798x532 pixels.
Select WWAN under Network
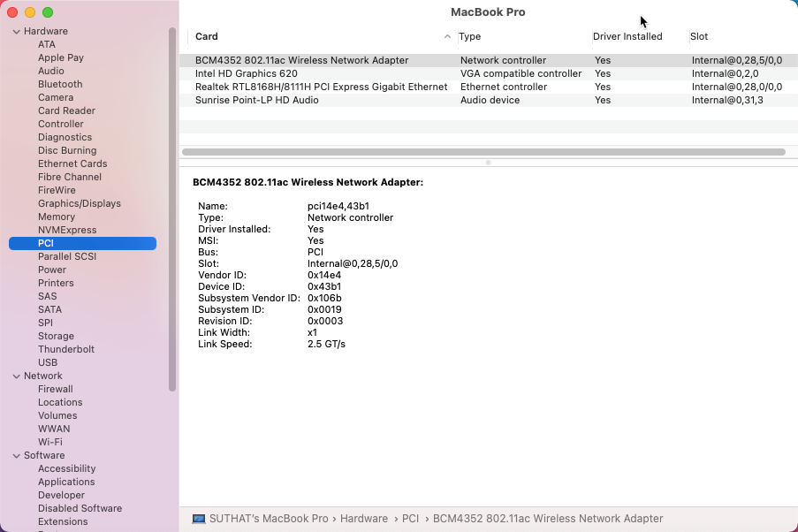[x=54, y=428]
